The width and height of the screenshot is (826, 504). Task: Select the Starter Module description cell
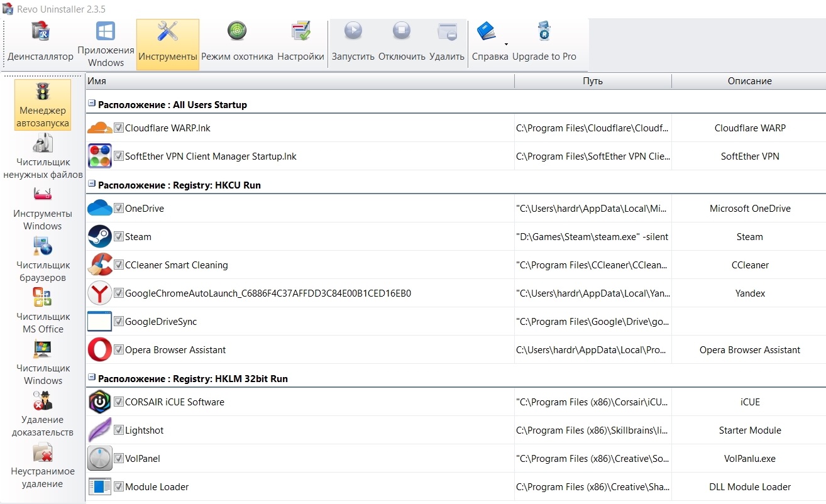(x=750, y=430)
